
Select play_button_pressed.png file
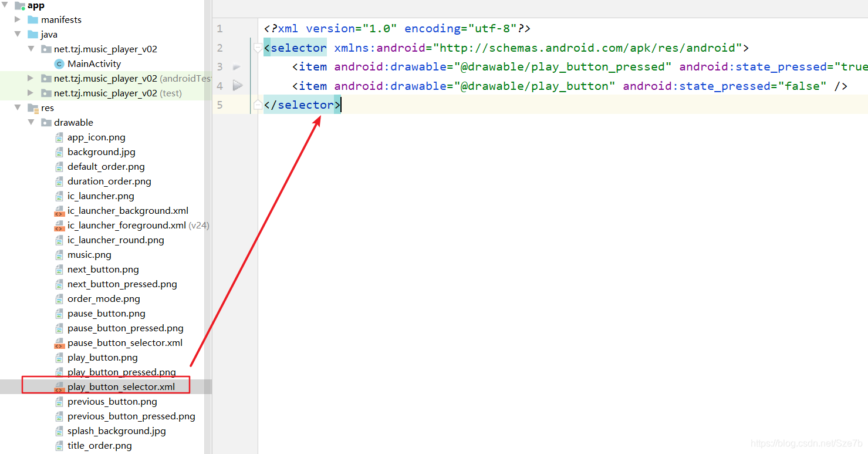point(121,372)
